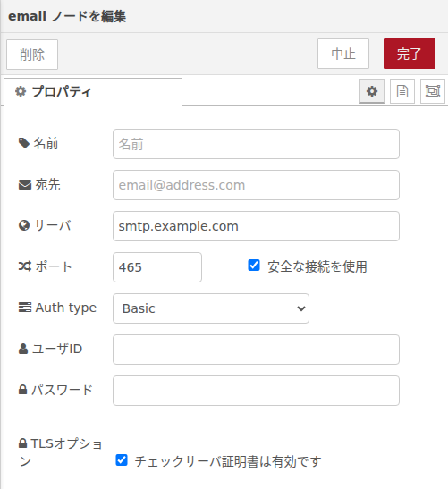This screenshot has height=489, width=448.
Task: Toggle the 安全な接続を使用 checkbox
Action: pos(254,266)
